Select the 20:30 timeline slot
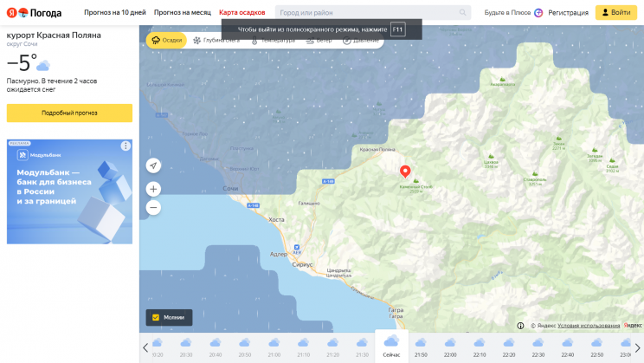The height and width of the screenshot is (363, 644). pos(186,347)
